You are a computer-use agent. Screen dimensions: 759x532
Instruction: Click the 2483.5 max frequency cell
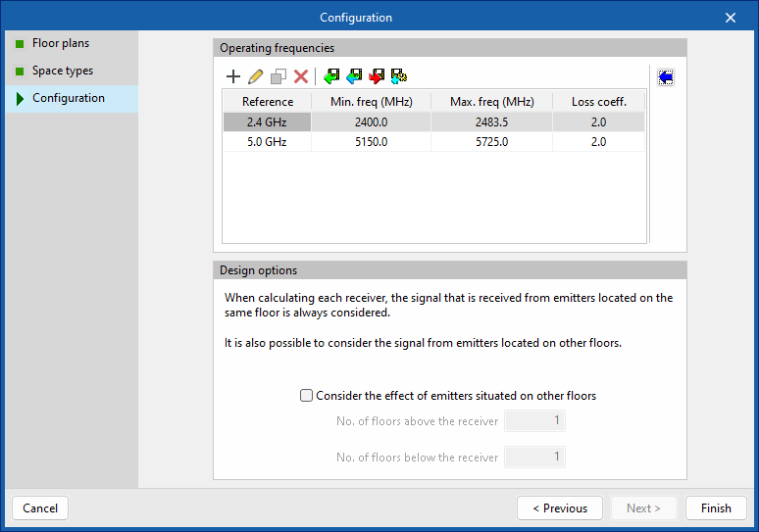click(x=492, y=122)
